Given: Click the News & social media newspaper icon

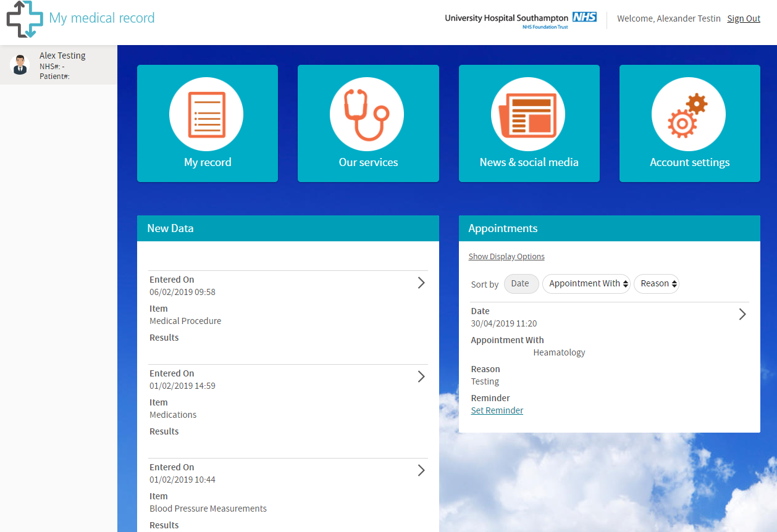Looking at the screenshot, I should tap(528, 114).
